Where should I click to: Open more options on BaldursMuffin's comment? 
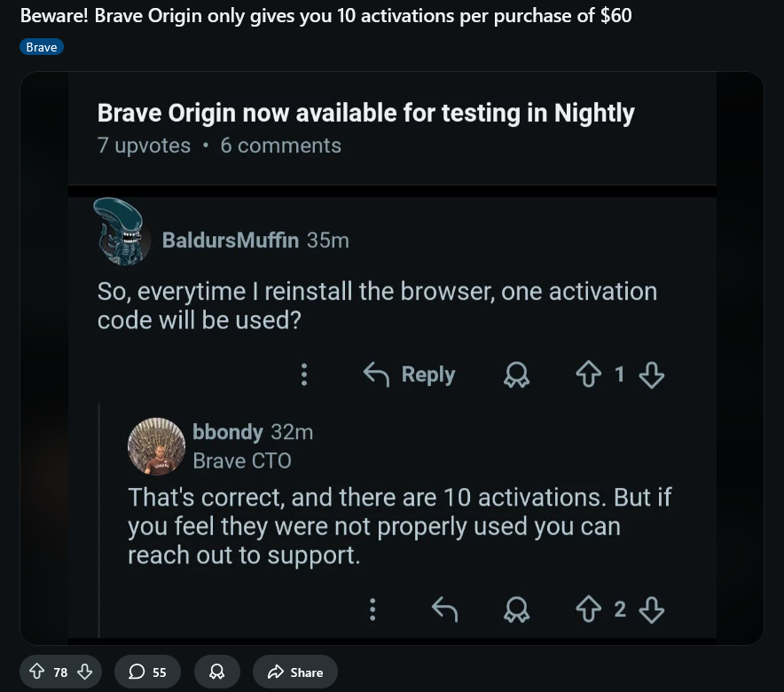pyautogui.click(x=304, y=374)
